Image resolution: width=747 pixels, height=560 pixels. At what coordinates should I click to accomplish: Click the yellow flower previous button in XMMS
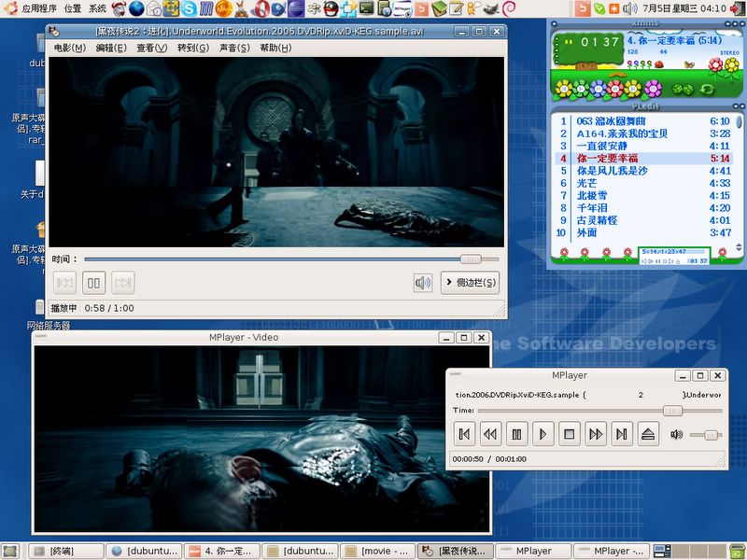point(564,89)
